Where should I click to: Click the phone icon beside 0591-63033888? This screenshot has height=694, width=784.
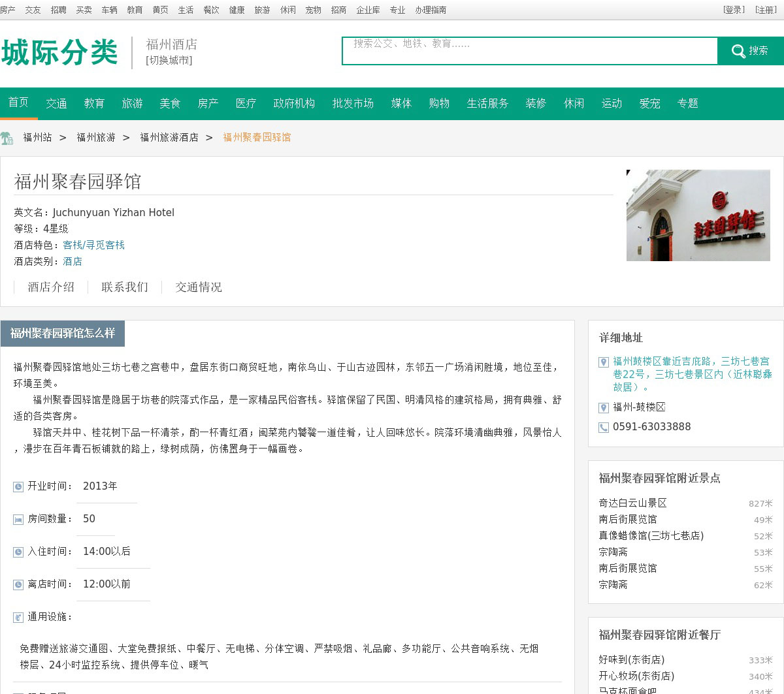604,428
